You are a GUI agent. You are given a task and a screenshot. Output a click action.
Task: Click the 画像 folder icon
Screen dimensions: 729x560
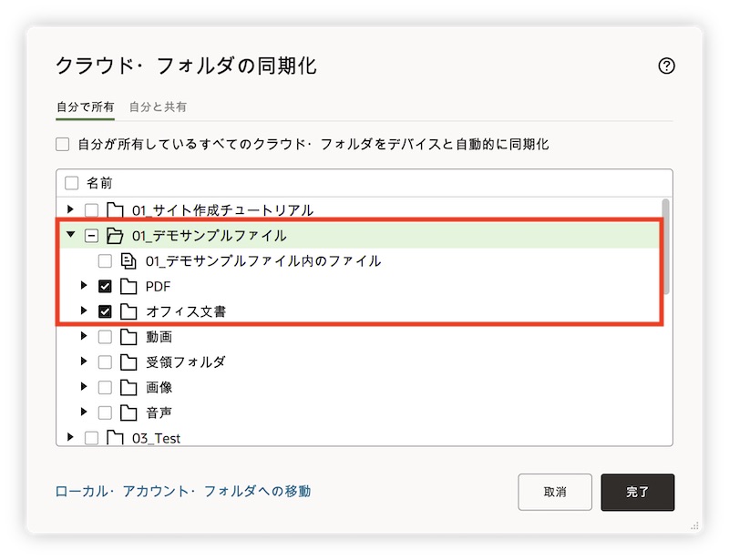pos(128,388)
